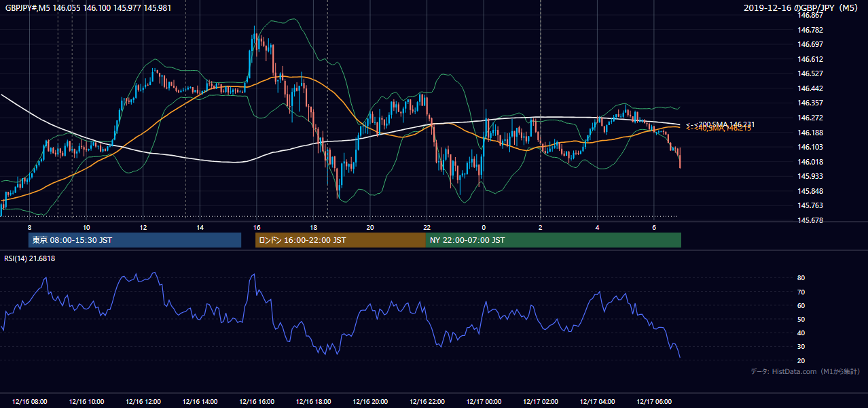Click RSI scale value 70
This screenshot has height=408, width=868.
pos(801,292)
